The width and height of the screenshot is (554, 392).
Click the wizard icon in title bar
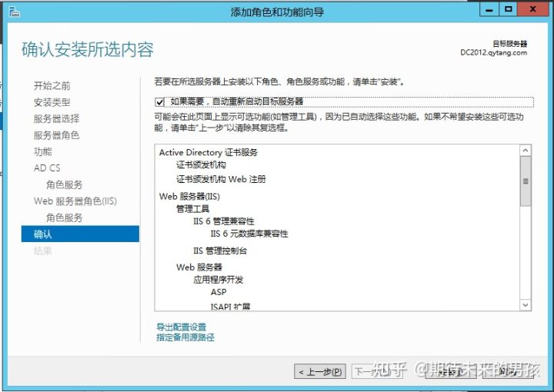pyautogui.click(x=14, y=12)
